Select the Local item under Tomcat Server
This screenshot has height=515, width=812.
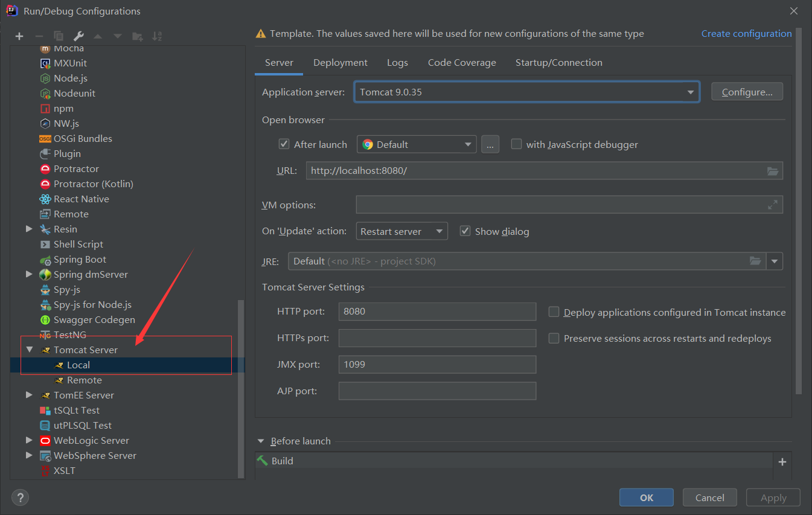pos(78,365)
